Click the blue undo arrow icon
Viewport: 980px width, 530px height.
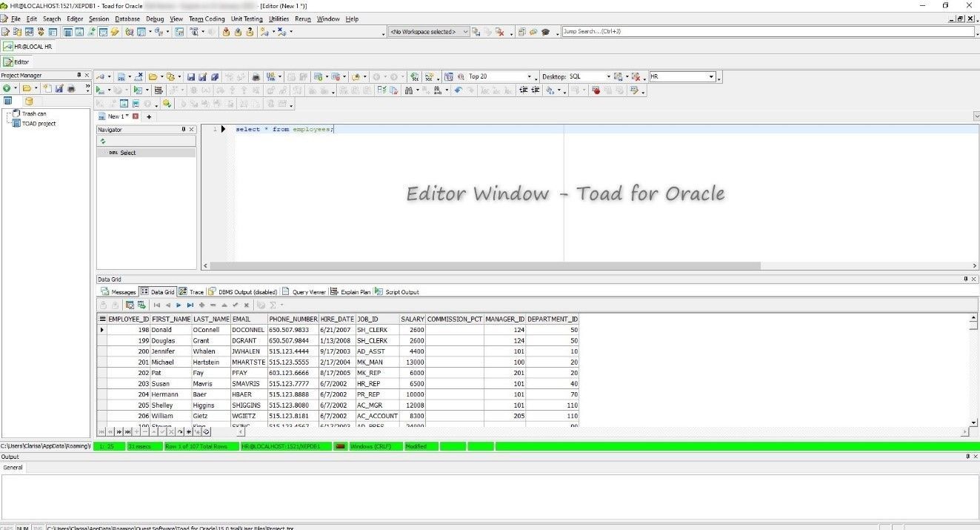click(458, 90)
